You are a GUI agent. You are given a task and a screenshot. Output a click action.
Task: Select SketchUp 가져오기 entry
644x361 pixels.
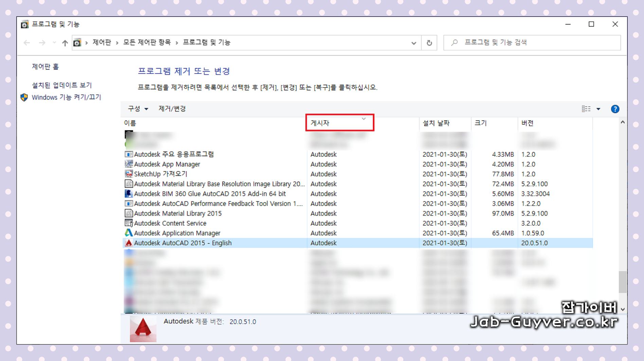tap(358, 174)
